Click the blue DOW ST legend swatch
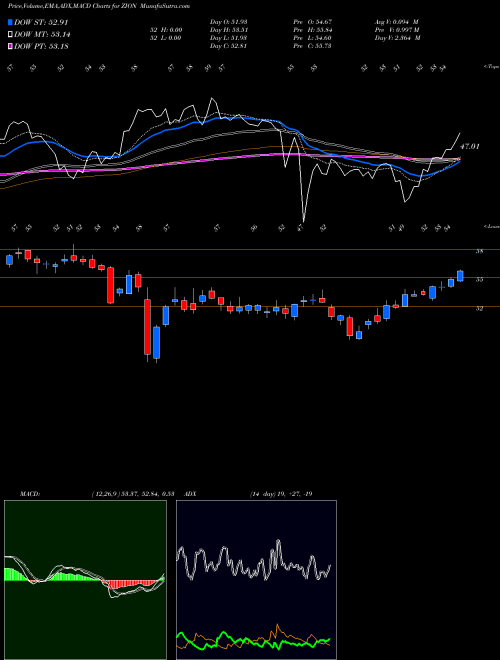The height and width of the screenshot is (660, 500). [x=11, y=22]
